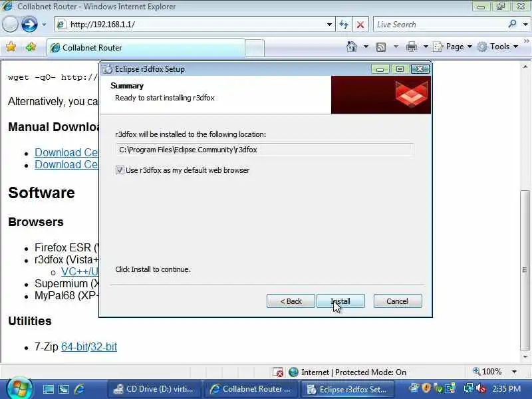This screenshot has width=532, height=399.
Task: Click Internet Explorer forward navigation arrow
Action: coord(29,24)
